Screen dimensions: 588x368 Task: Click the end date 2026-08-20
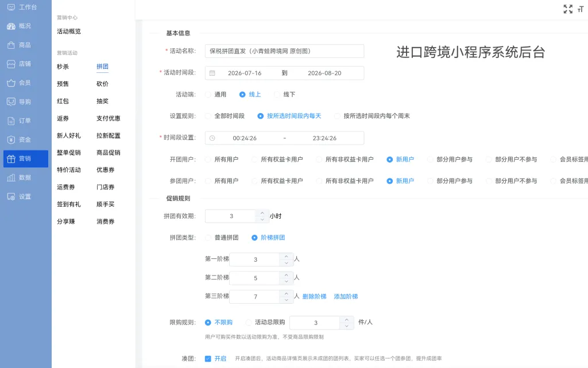click(324, 73)
